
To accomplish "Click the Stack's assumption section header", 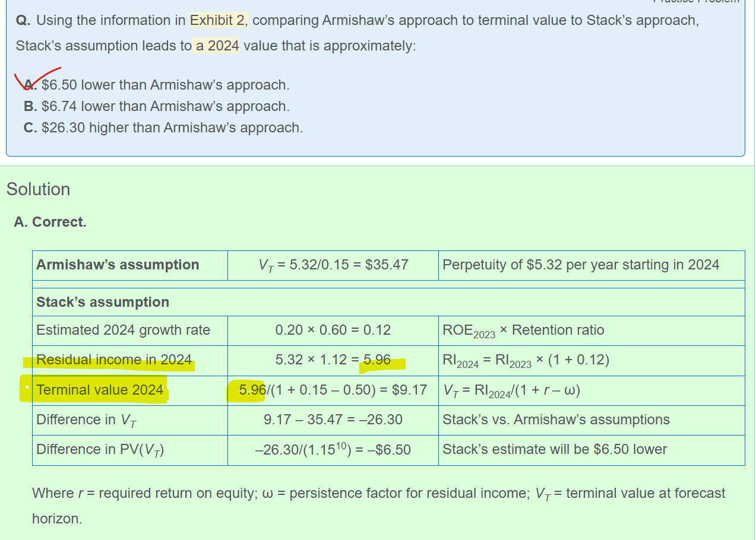I will click(103, 302).
